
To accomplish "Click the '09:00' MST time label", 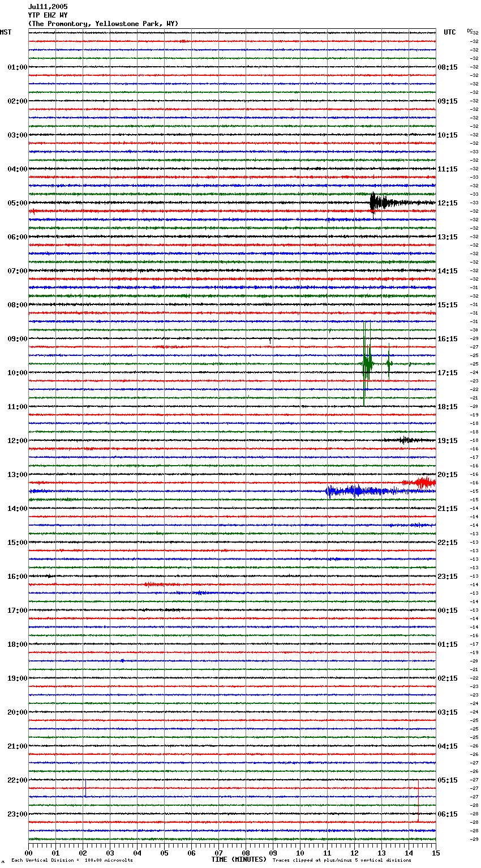I will click(x=18, y=339).
